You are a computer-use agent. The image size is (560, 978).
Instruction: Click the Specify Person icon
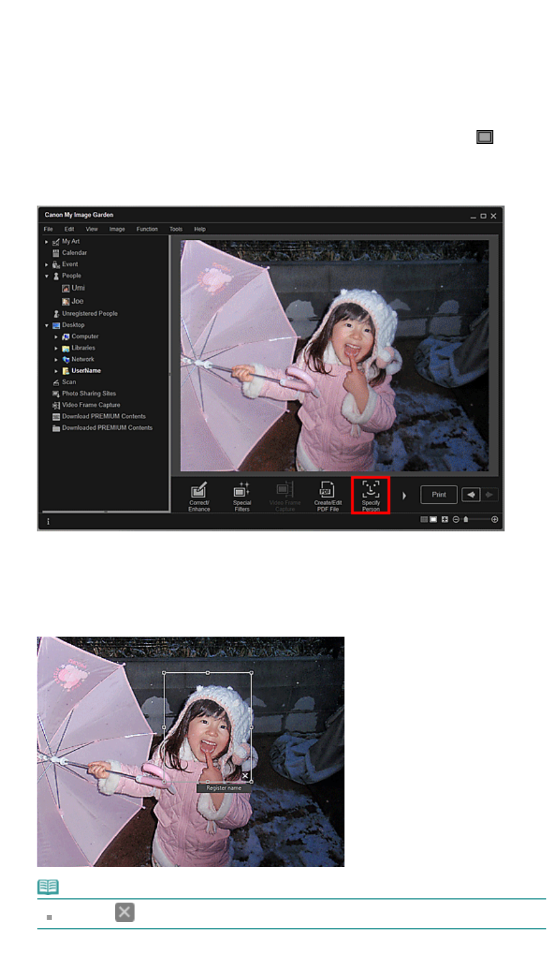point(371,495)
